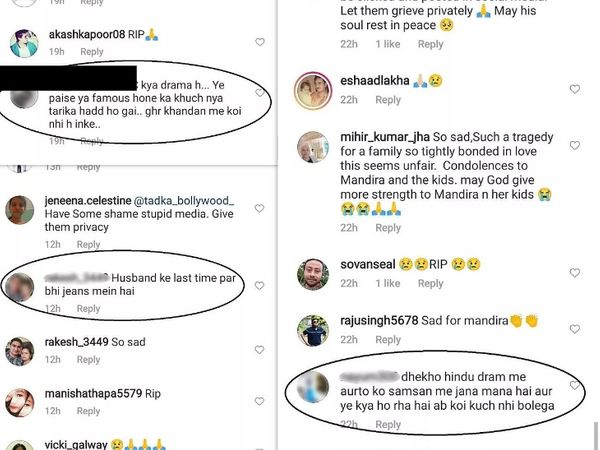600x450 pixels.
Task: Toggle like on sovanseal's RIP comment
Action: (574, 270)
